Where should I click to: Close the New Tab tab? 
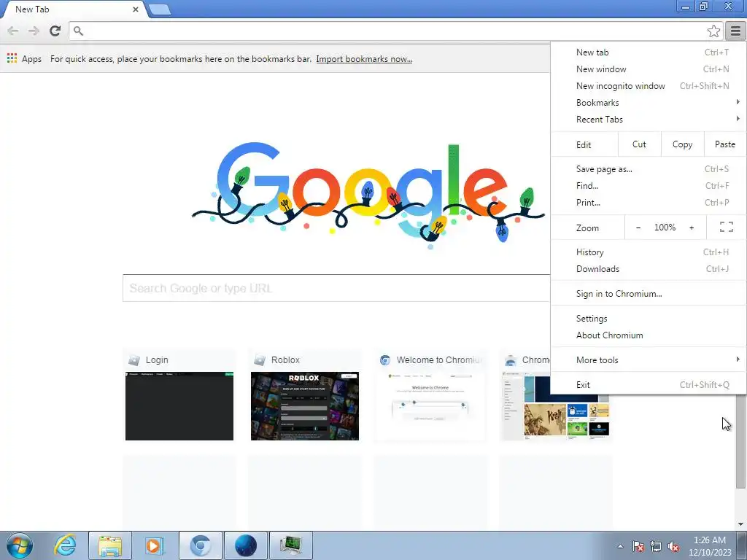point(135,9)
